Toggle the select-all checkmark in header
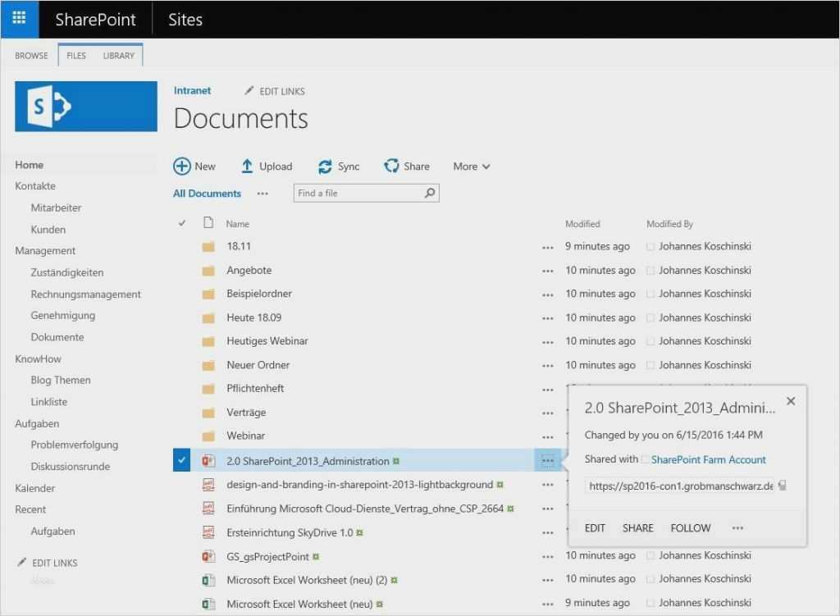This screenshot has width=840, height=616. (x=182, y=223)
